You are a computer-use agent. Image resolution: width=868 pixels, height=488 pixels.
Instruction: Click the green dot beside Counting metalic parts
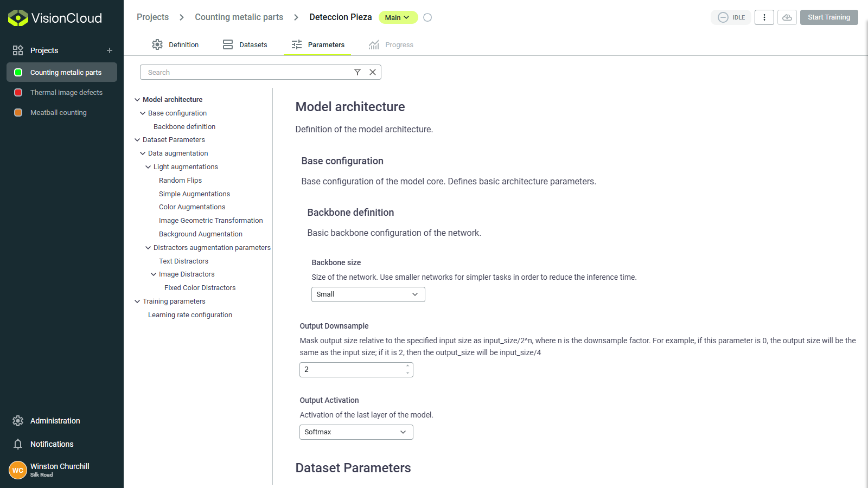click(18, 72)
